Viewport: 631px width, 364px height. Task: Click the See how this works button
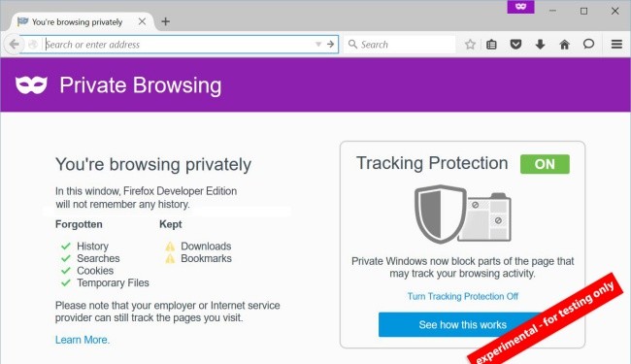pos(462,324)
